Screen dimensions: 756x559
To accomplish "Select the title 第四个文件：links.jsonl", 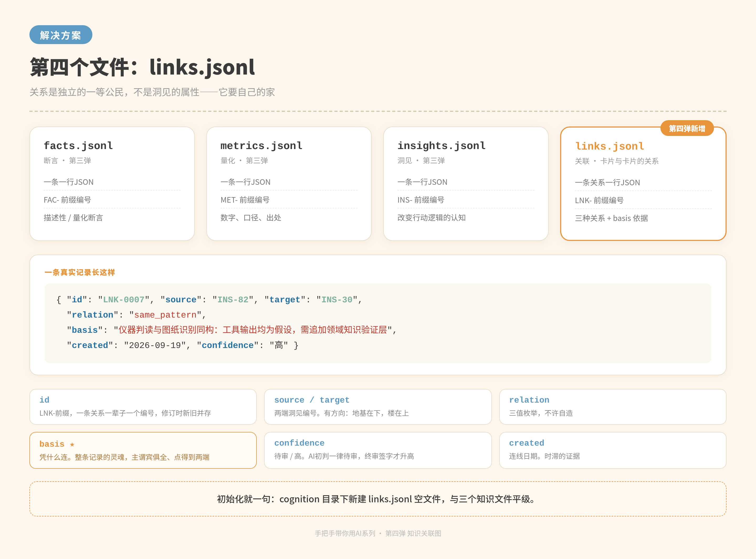I will pyautogui.click(x=143, y=67).
